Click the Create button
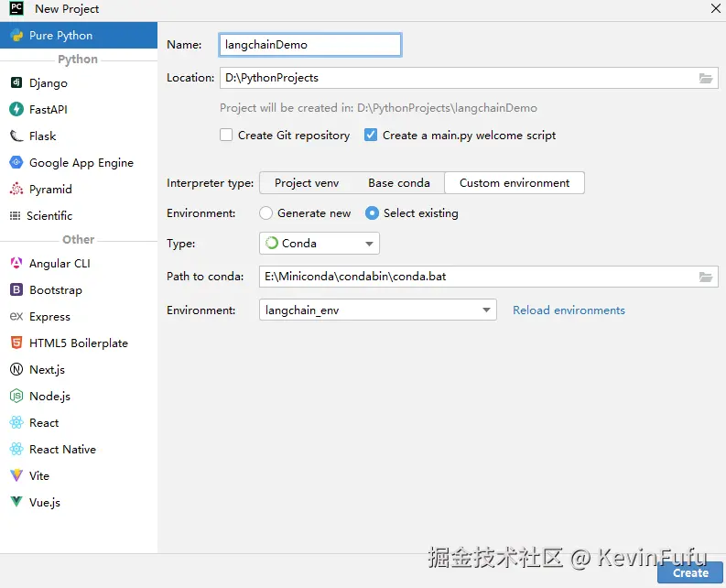 coord(690,572)
